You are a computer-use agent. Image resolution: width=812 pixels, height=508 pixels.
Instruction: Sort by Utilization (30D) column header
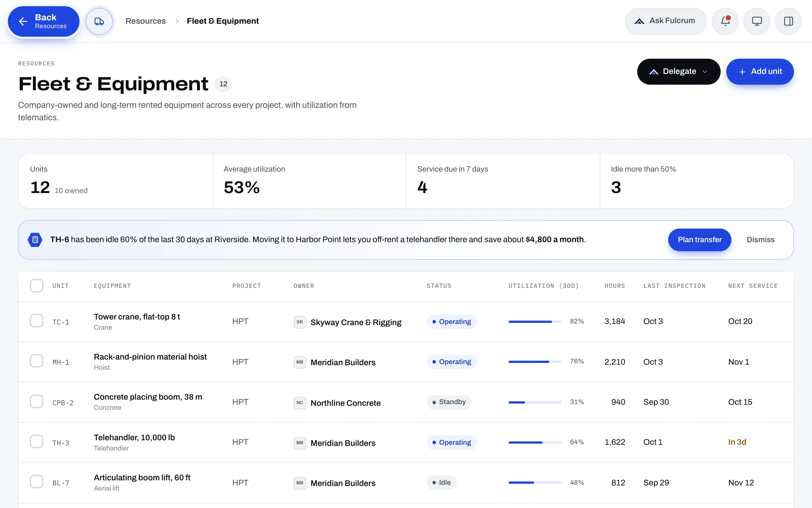[x=544, y=286]
